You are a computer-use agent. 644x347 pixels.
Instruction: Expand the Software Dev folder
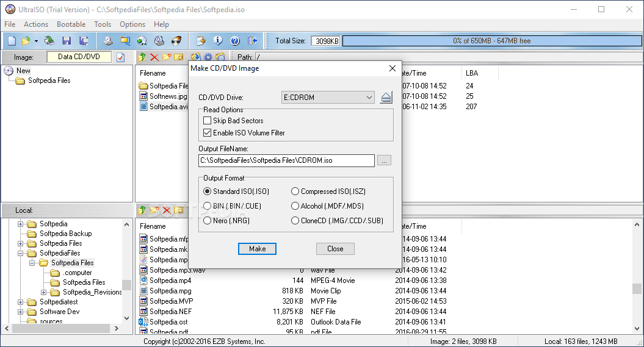point(20,312)
